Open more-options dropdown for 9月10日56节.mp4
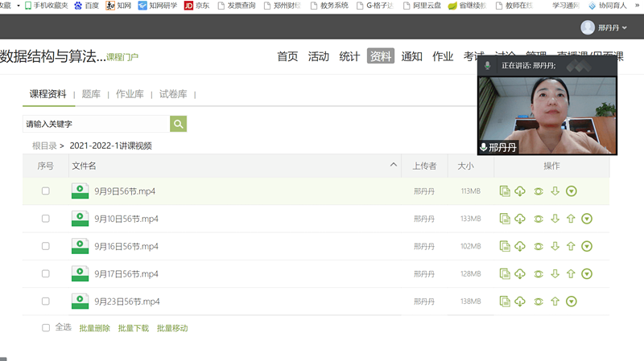The height and width of the screenshot is (361, 644). [587, 219]
